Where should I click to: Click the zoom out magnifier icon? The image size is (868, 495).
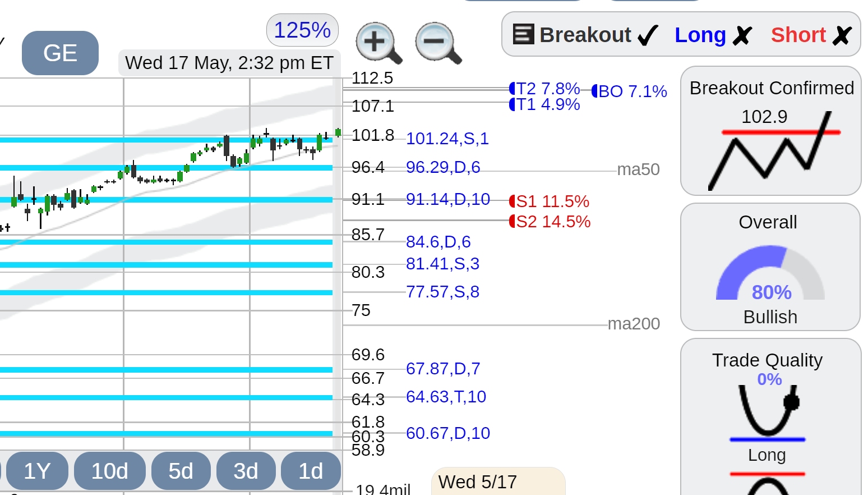(x=438, y=43)
